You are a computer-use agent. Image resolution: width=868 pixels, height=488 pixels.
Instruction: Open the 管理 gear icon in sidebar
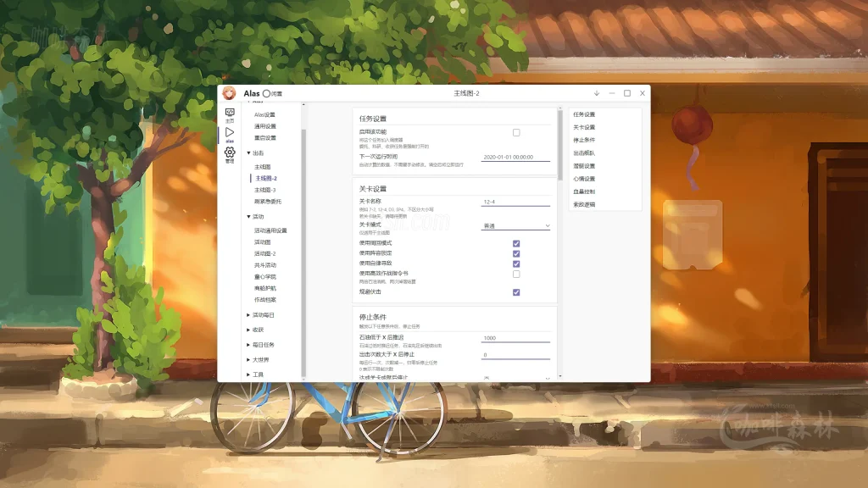point(228,153)
